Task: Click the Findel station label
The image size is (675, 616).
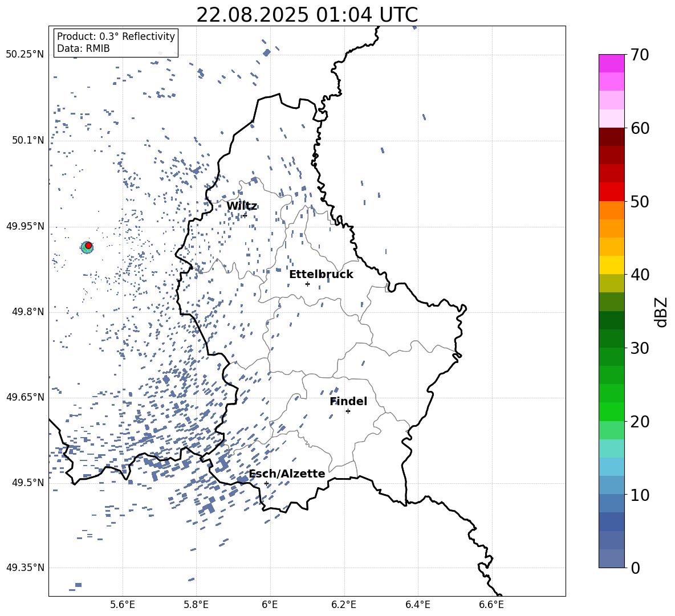Action: (x=348, y=401)
